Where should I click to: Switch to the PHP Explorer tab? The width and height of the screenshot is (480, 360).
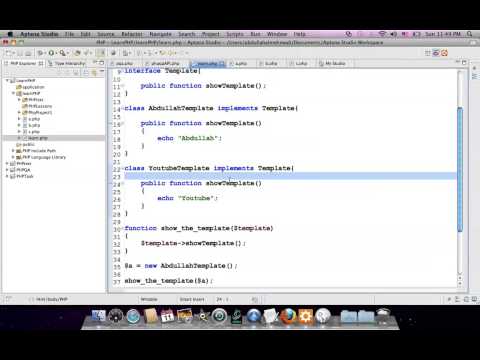click(23, 63)
